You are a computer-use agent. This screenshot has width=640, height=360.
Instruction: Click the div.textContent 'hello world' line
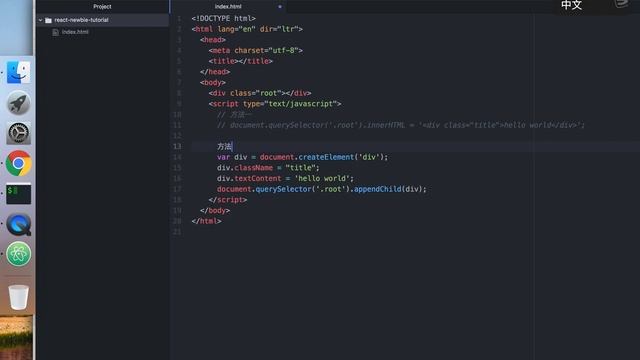click(285, 178)
